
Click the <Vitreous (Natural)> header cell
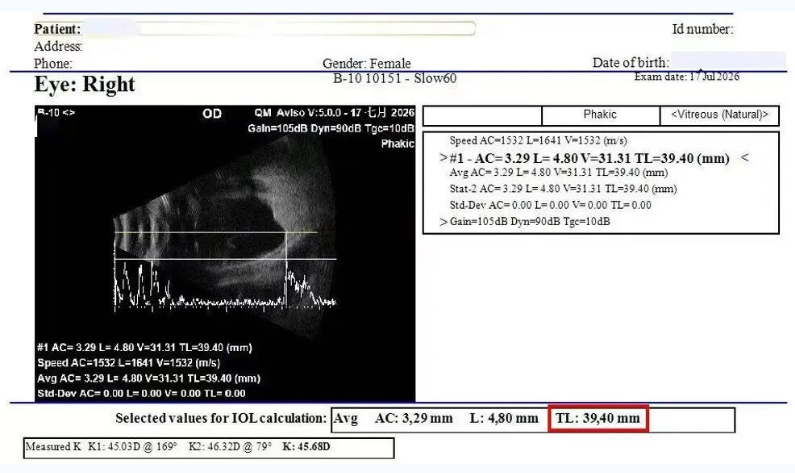point(719,116)
